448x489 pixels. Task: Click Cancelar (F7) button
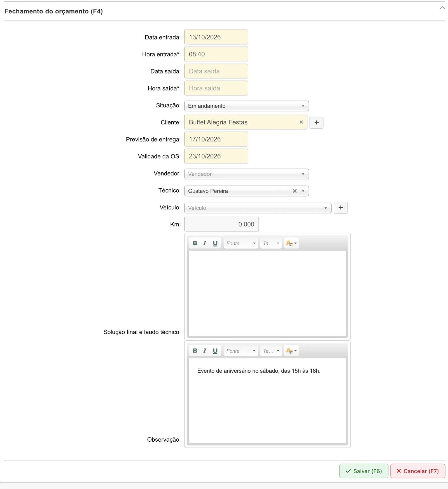(x=418, y=471)
